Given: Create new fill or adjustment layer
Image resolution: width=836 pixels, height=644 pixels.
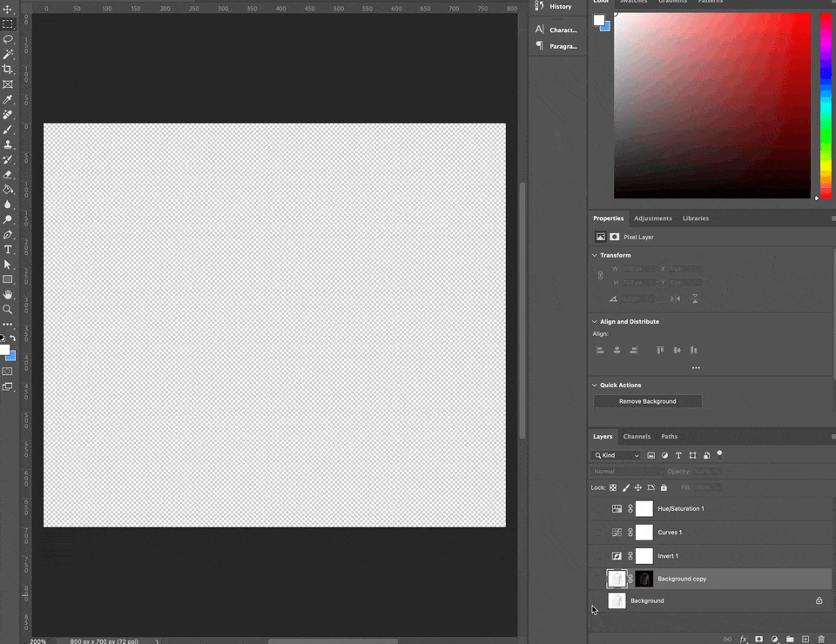Looking at the screenshot, I should tap(774, 639).
